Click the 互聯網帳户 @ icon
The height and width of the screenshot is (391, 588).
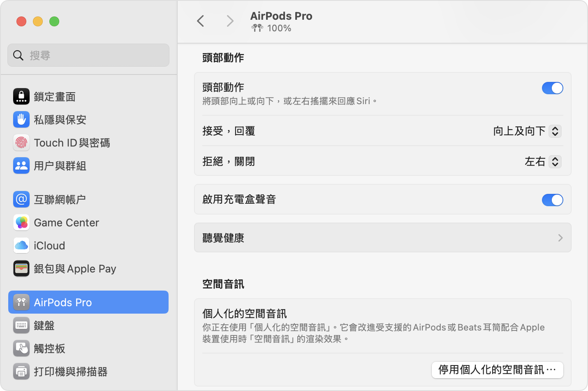[x=21, y=199]
